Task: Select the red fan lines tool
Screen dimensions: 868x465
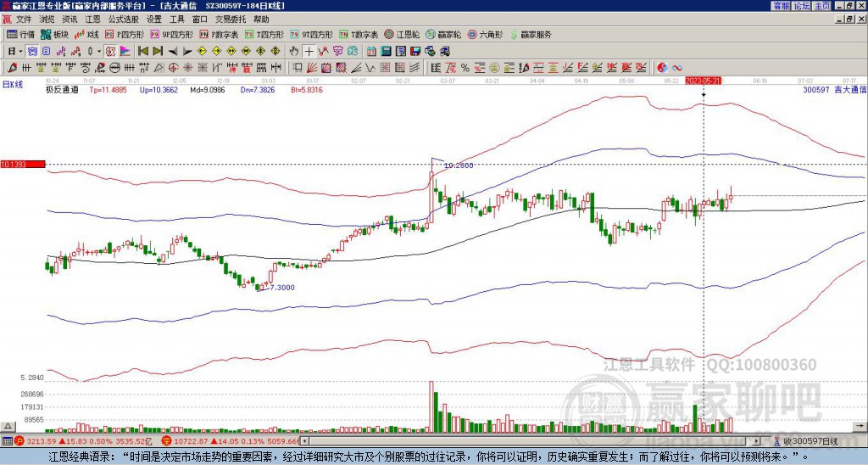Action: point(312,68)
